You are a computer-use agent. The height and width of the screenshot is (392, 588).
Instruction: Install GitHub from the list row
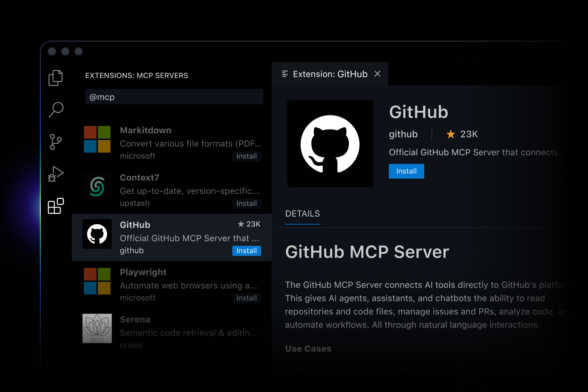tap(247, 251)
